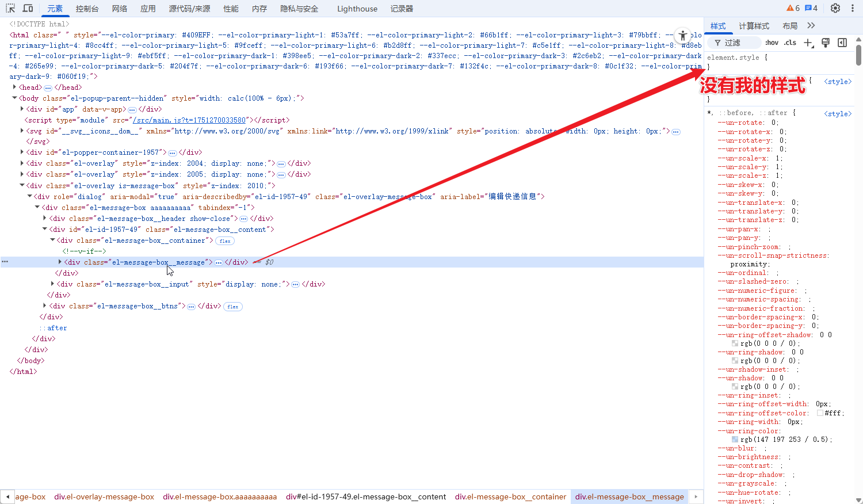Expand svg __svg__icons__dom__ node
Viewport: 863px width, 504px height.
22,131
